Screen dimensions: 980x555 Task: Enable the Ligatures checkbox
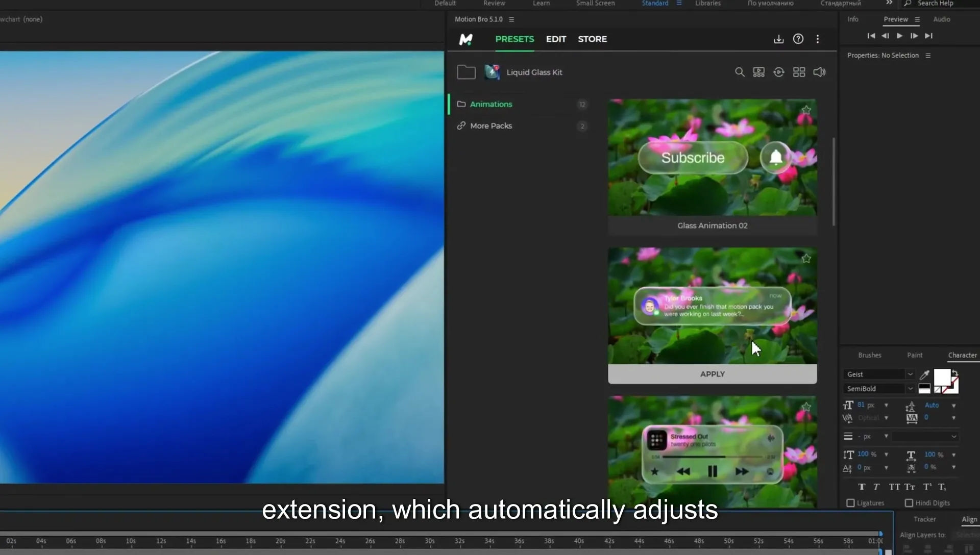pyautogui.click(x=850, y=503)
